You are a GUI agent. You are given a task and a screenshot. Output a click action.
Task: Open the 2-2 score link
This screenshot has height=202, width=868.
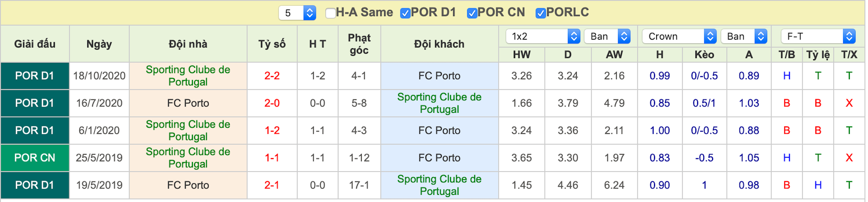tap(272, 76)
